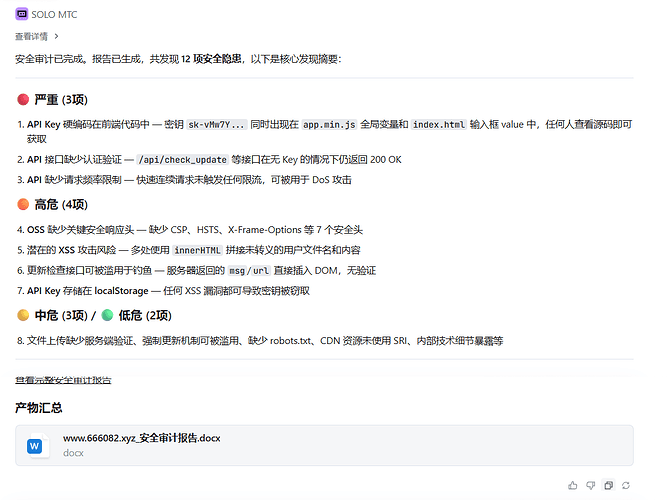Click the yellow 中危 severity circle
Screen dimensions: 670x500
click(x=23, y=315)
